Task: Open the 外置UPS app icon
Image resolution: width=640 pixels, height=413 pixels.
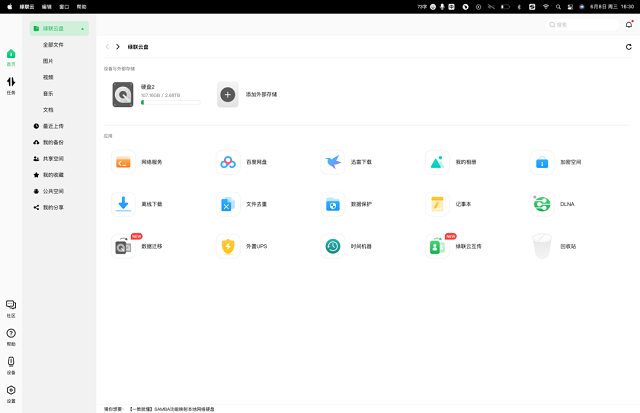Action: (x=228, y=246)
